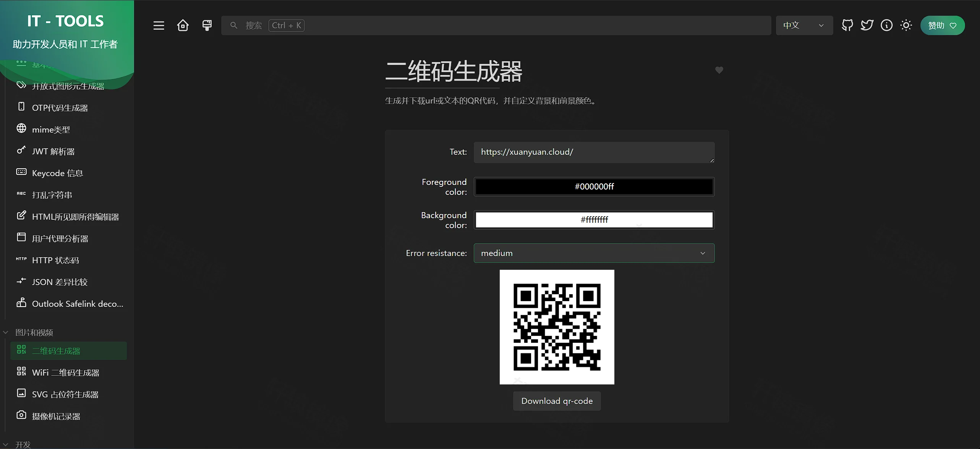Open foreground color picker #000000ff

(594, 186)
